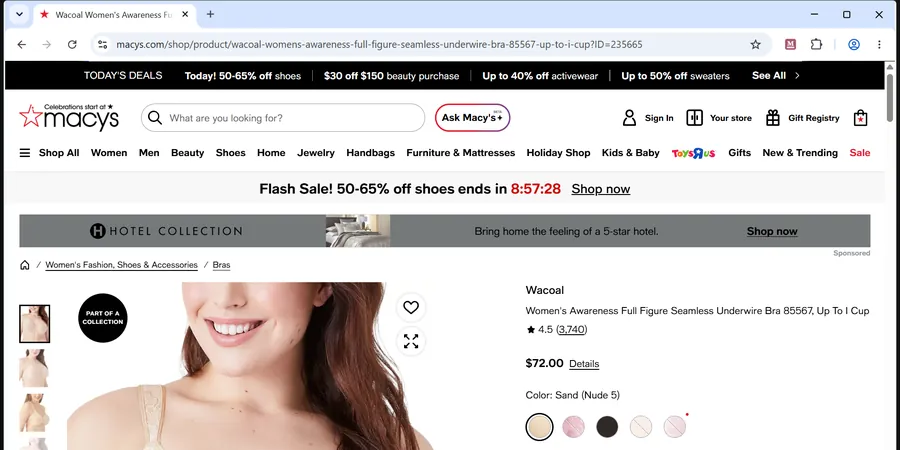This screenshot has width=900, height=450.
Task: Open the Home menu
Action: (271, 153)
